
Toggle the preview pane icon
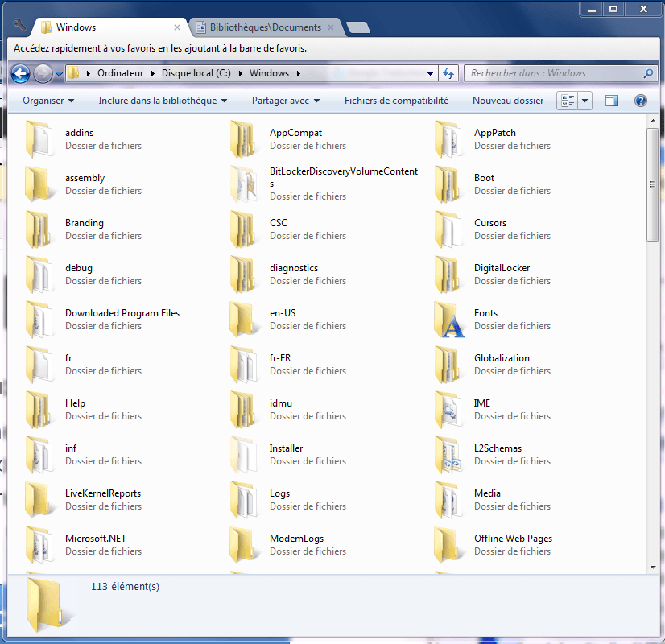612,101
